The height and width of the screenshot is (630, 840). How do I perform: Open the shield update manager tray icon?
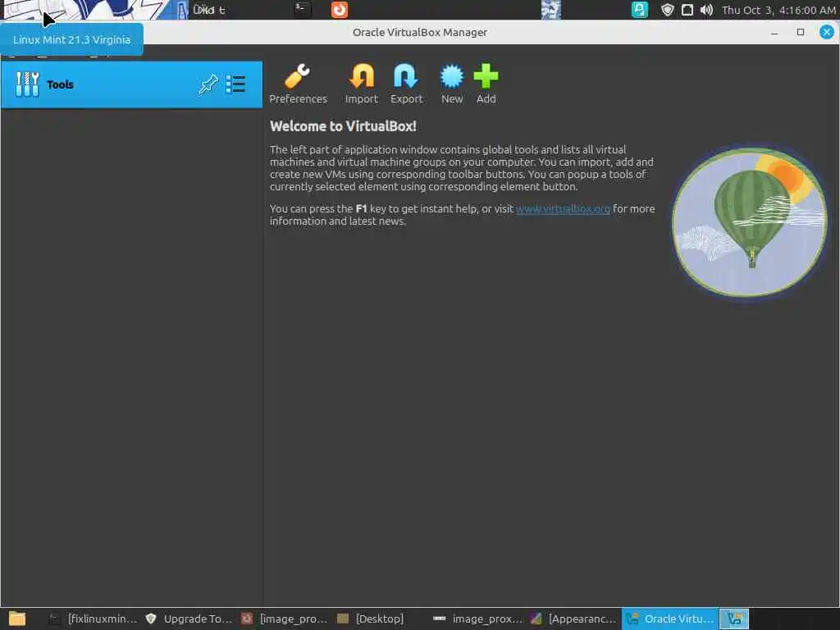pos(667,10)
